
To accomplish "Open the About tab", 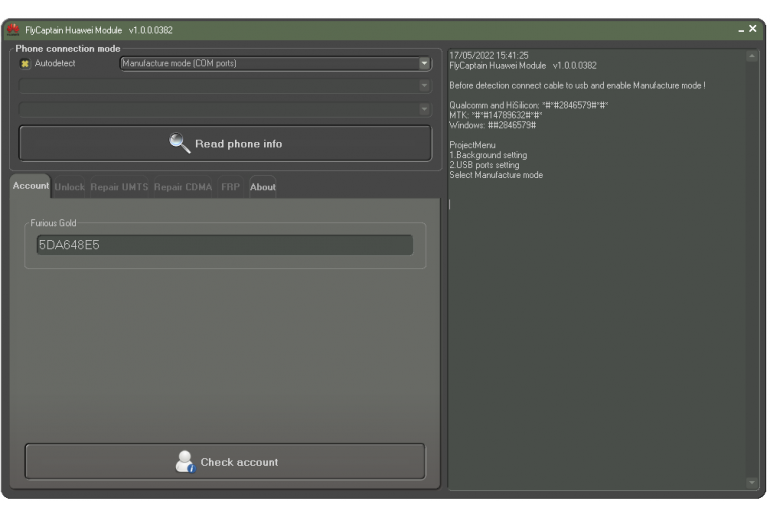I will coord(263,187).
